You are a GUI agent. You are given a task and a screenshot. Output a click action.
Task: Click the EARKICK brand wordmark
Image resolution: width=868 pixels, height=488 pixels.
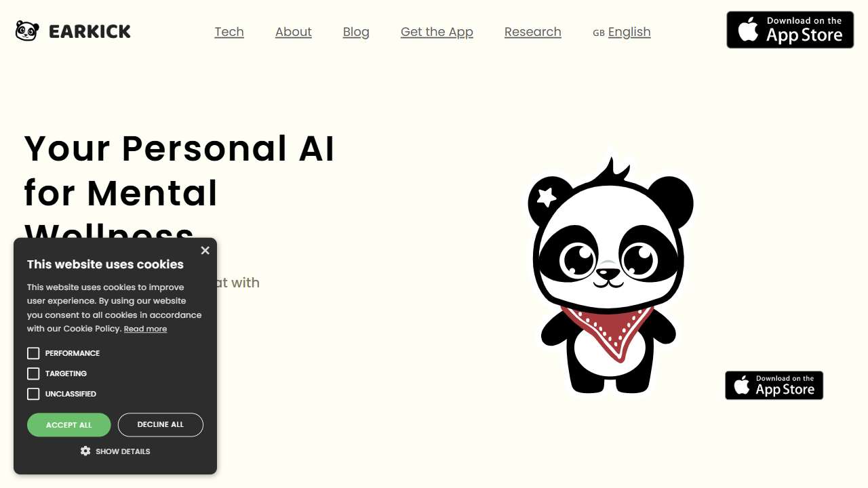[x=90, y=31]
